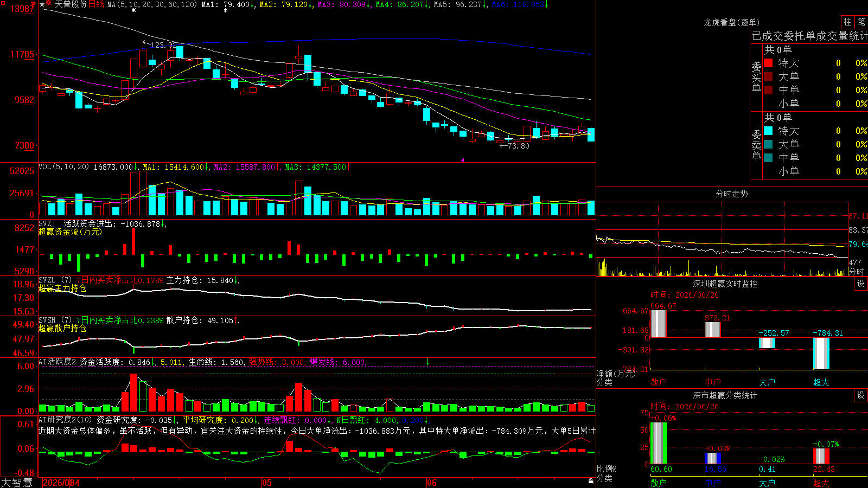The width and height of the screenshot is (868, 488).
Task: Click the MA1: 79.400 value
Action: click(226, 4)
